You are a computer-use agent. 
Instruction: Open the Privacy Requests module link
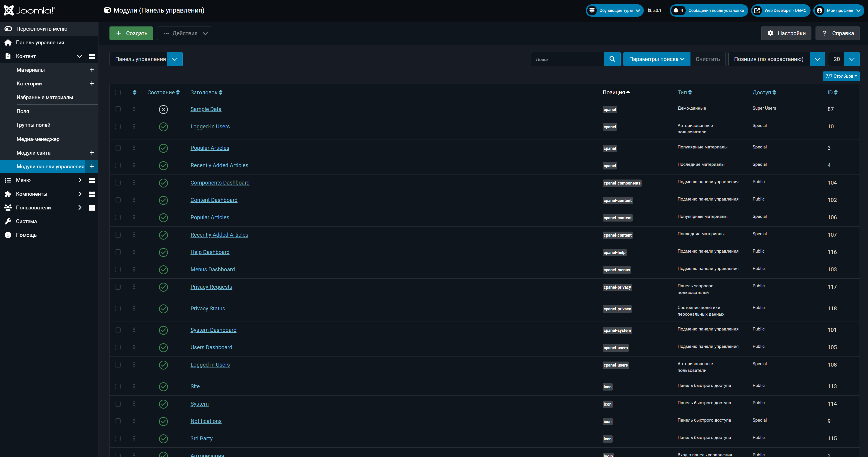coord(211,287)
